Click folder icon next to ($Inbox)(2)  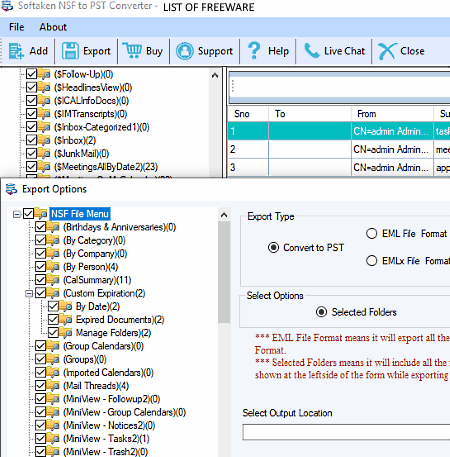tap(44, 140)
